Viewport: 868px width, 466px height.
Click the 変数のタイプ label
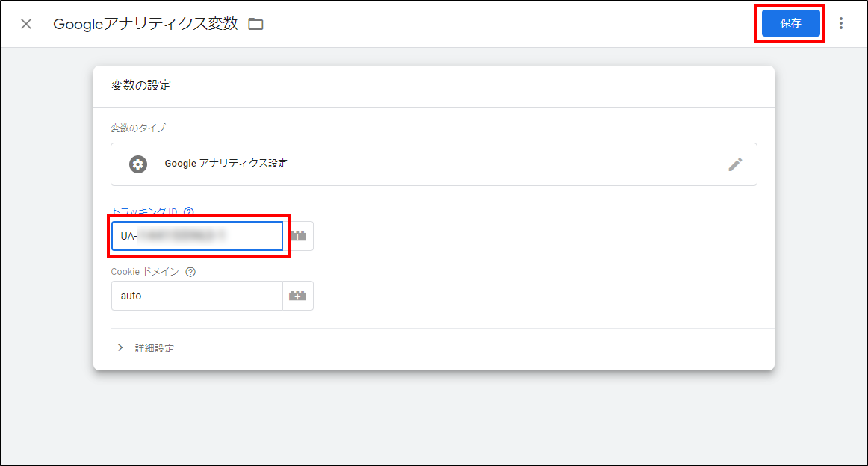[138, 128]
